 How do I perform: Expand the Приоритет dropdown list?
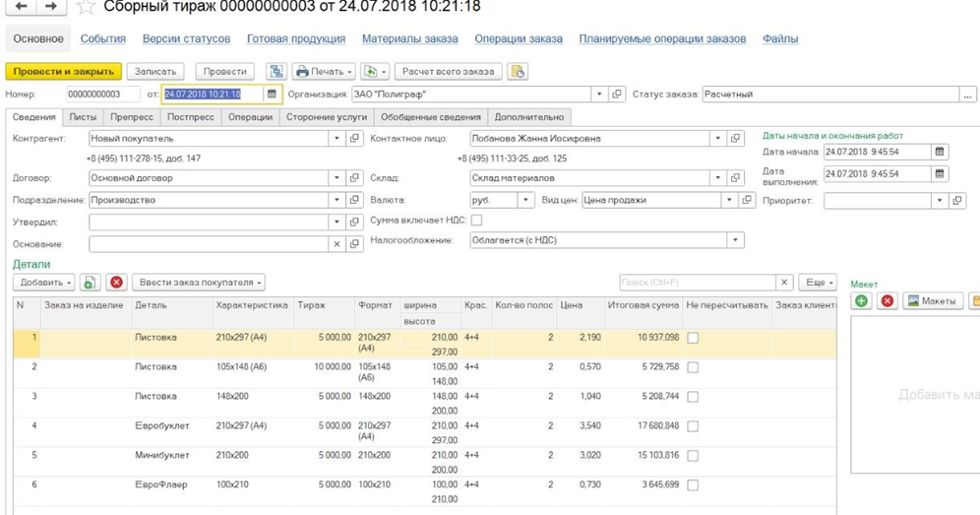point(940,200)
